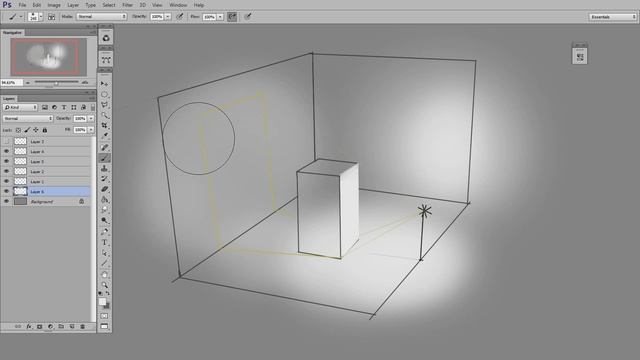The width and height of the screenshot is (640, 360).
Task: Open the Layer menu
Action: coord(73,5)
